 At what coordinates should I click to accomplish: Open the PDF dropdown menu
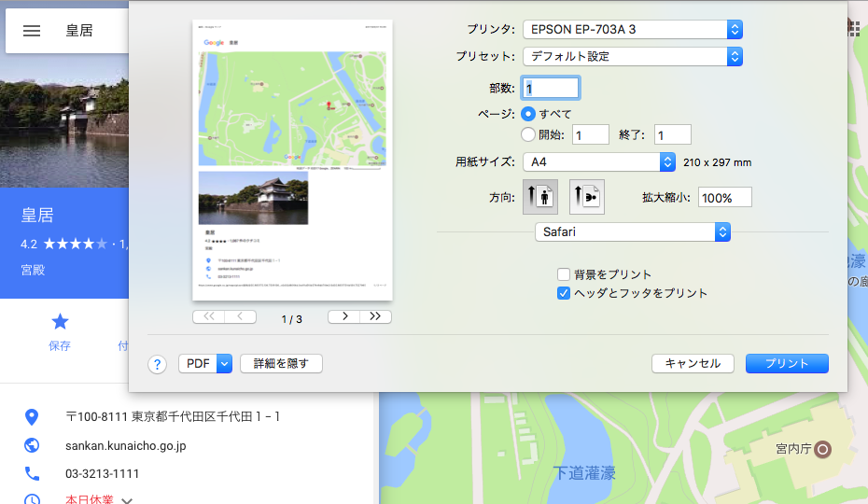click(x=204, y=364)
